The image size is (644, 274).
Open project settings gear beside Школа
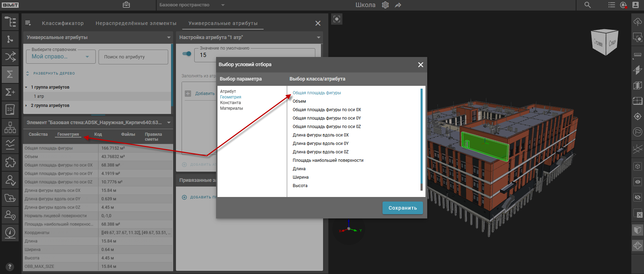[385, 5]
